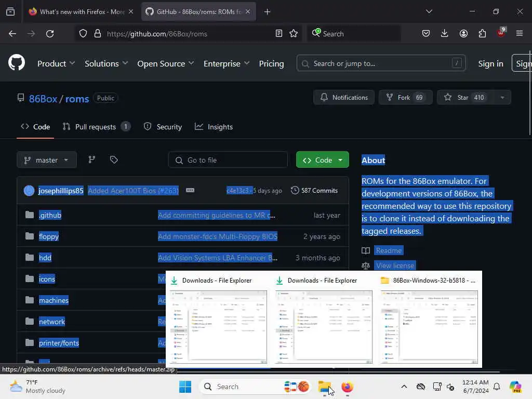Open the .github folder
This screenshot has height=399, width=532.
tap(50, 215)
